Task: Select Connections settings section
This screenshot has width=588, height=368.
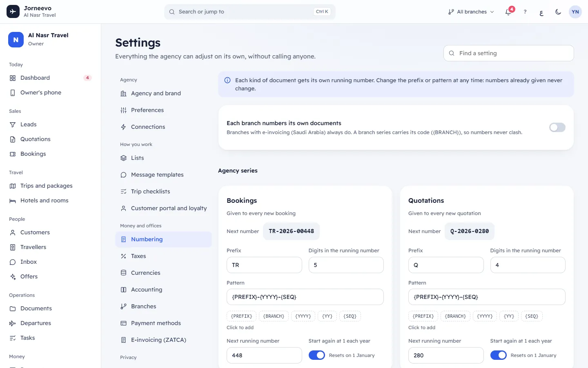Action: [x=163, y=127]
